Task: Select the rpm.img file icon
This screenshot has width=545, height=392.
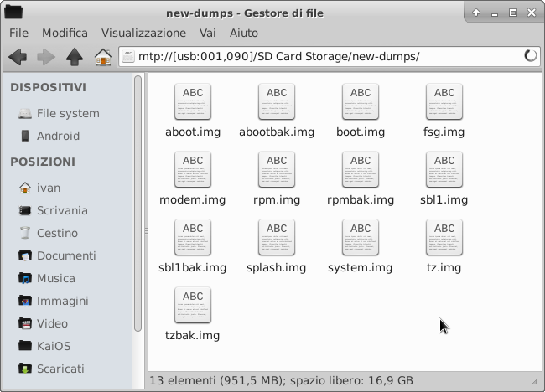Action: 277,169
